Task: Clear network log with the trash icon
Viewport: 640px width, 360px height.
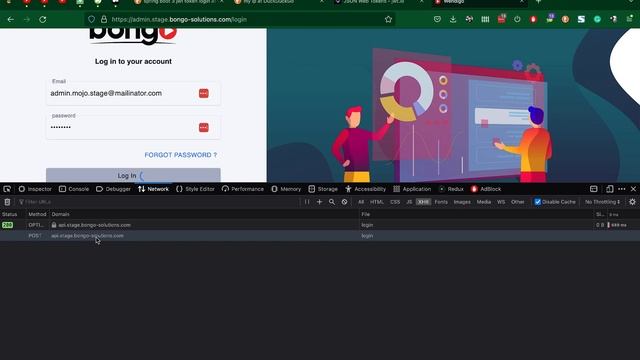Action: [7, 202]
